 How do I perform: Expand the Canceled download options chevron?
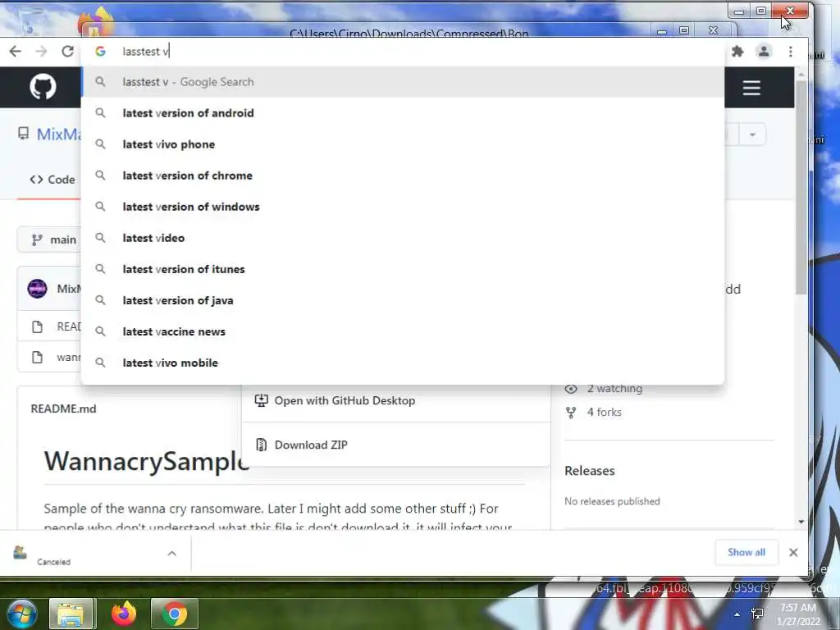click(172, 554)
